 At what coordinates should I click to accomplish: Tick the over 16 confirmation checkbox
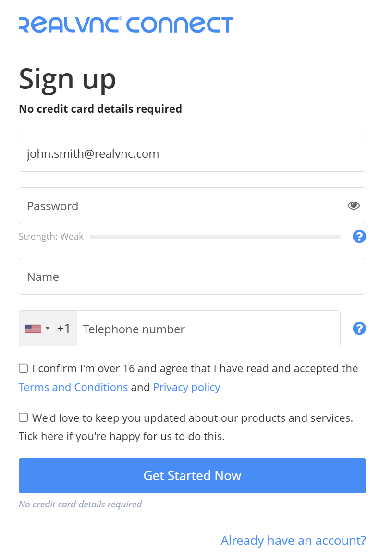point(24,368)
